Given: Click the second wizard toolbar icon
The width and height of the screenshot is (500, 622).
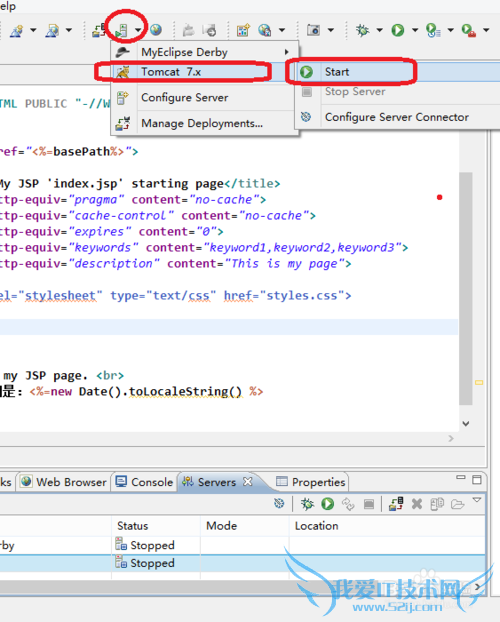Looking at the screenshot, I should tap(52, 30).
